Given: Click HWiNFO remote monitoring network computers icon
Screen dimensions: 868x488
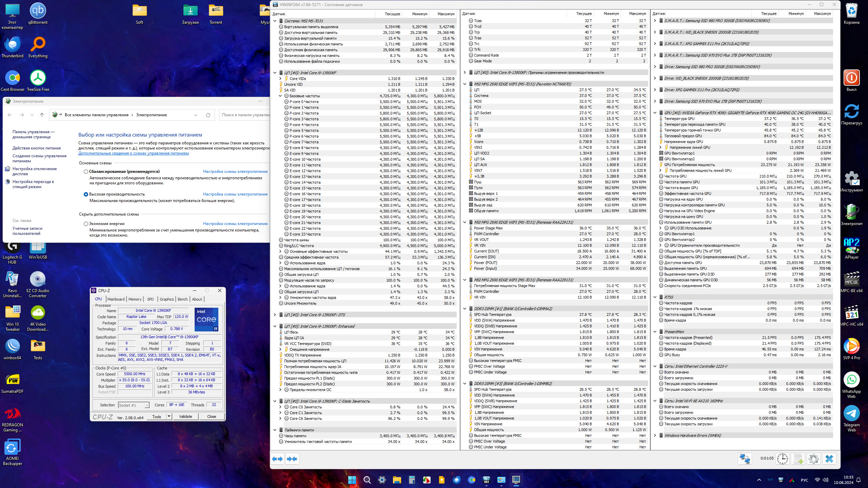Looking at the screenshot, I should 745,459.
